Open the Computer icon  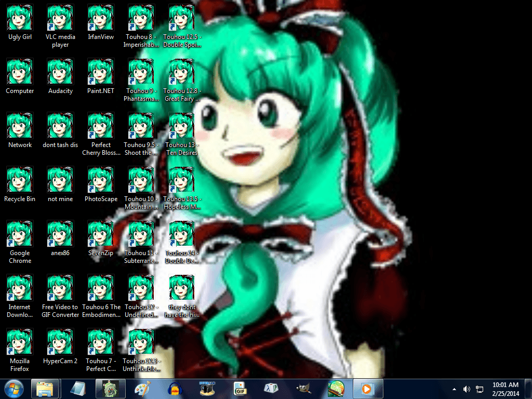(19, 72)
